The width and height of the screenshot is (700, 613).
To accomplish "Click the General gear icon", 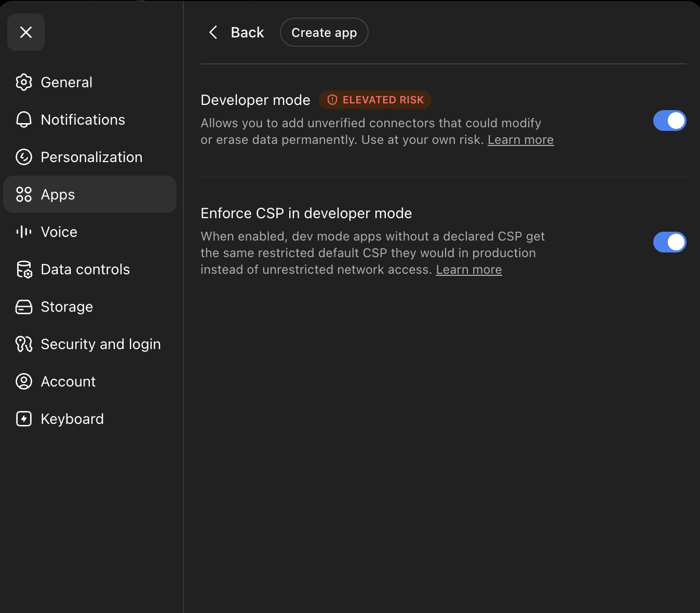I will pos(24,82).
